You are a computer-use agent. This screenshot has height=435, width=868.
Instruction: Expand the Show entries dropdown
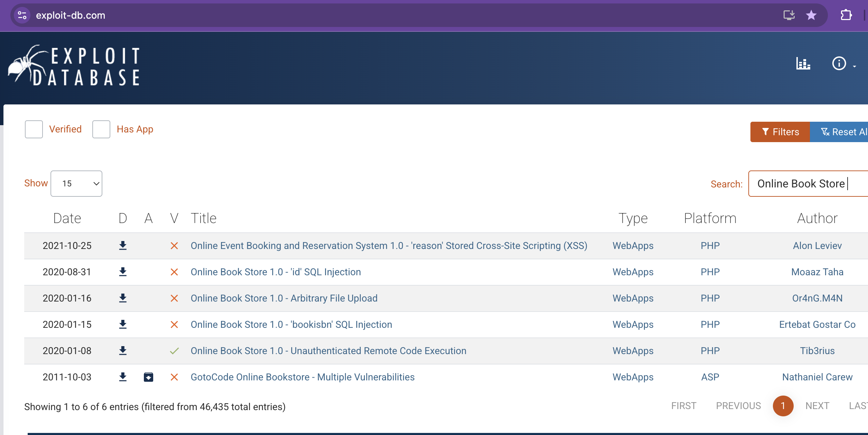click(76, 184)
